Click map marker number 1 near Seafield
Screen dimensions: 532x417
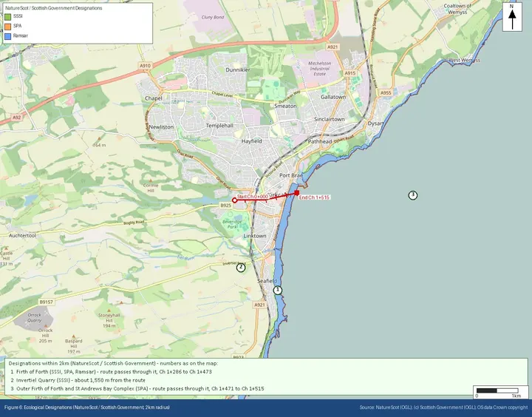pos(278,290)
